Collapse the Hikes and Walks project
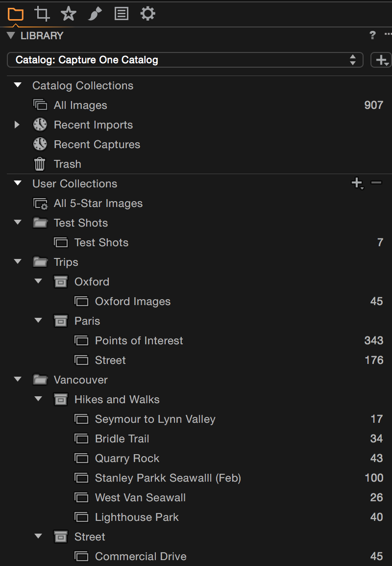Screen dimensions: 392x566 pos(38,399)
